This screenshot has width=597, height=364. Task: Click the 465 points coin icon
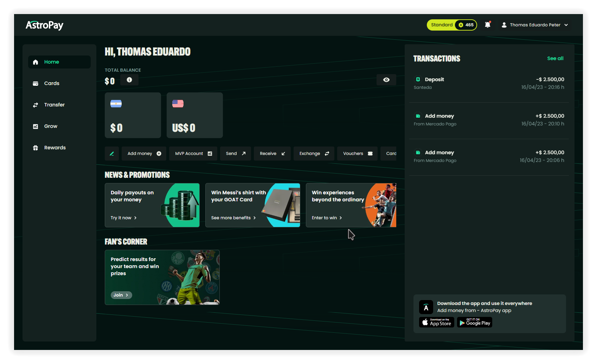pyautogui.click(x=461, y=25)
